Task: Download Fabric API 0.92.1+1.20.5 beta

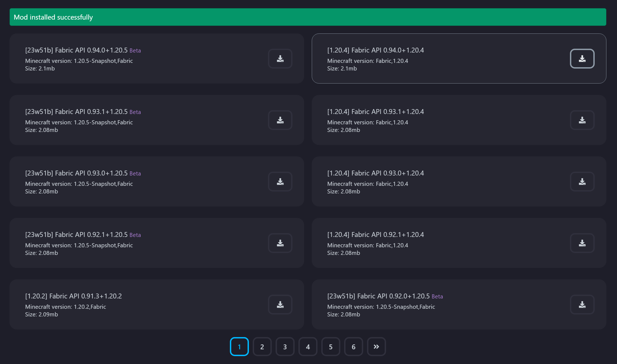Action: click(x=280, y=243)
